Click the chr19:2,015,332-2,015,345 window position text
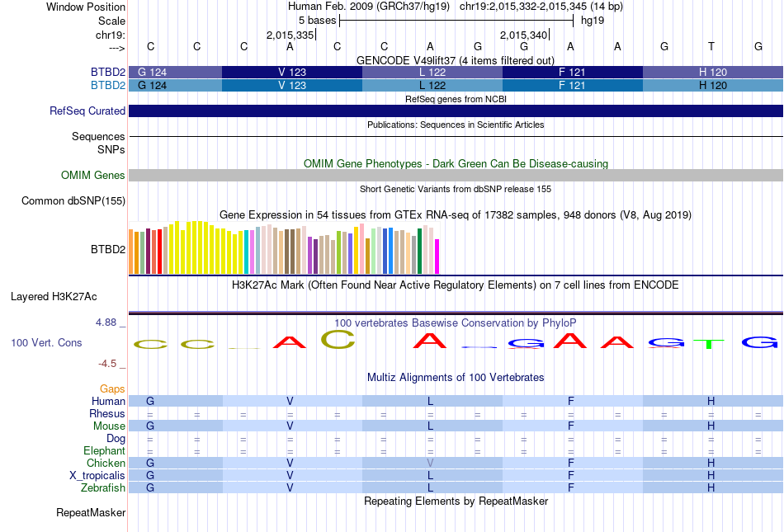Screen dimensions: 784x532 pyautogui.click(x=541, y=7)
